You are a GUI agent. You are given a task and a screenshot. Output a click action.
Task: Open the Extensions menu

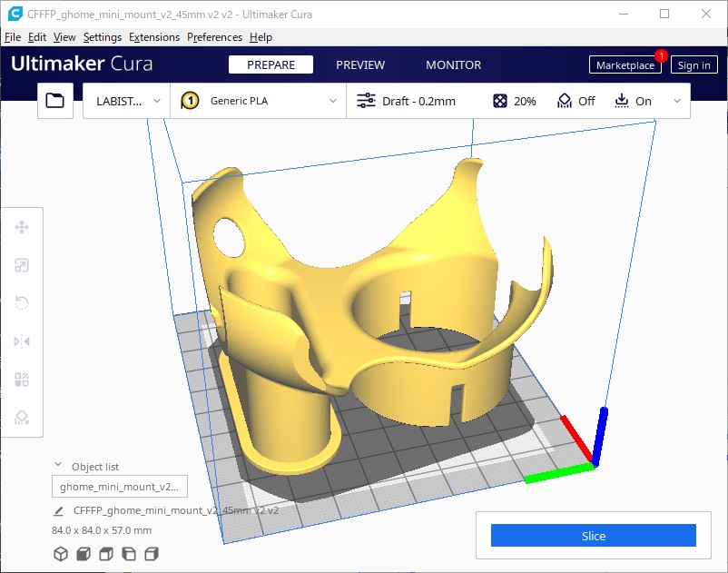click(154, 37)
